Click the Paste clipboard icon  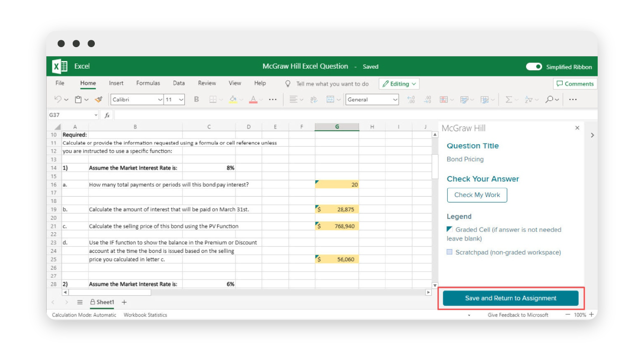[x=78, y=100]
